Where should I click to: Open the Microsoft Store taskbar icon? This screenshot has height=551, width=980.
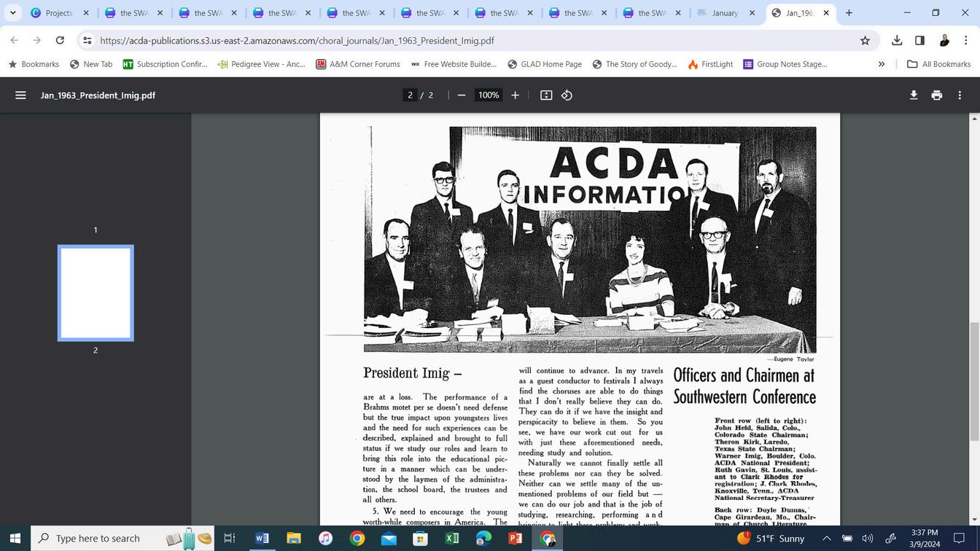click(x=420, y=539)
